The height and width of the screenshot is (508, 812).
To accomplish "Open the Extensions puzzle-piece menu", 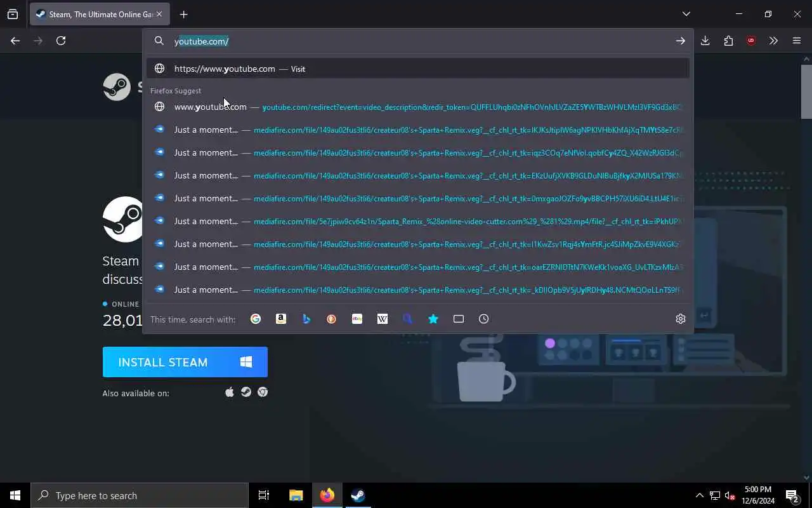I will tap(728, 41).
